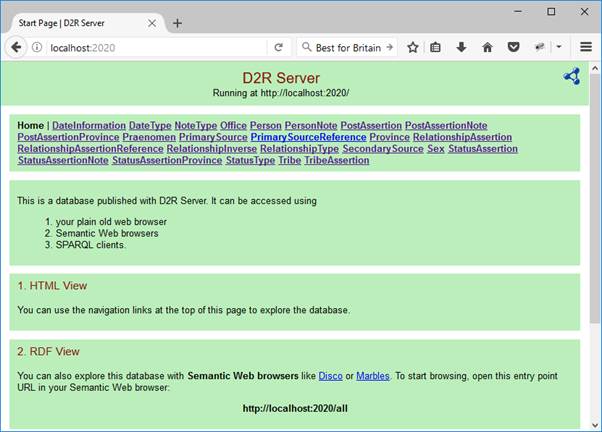Click the RDF share icon beside D2R Server
Screen dimensions: 602x432
point(571,76)
